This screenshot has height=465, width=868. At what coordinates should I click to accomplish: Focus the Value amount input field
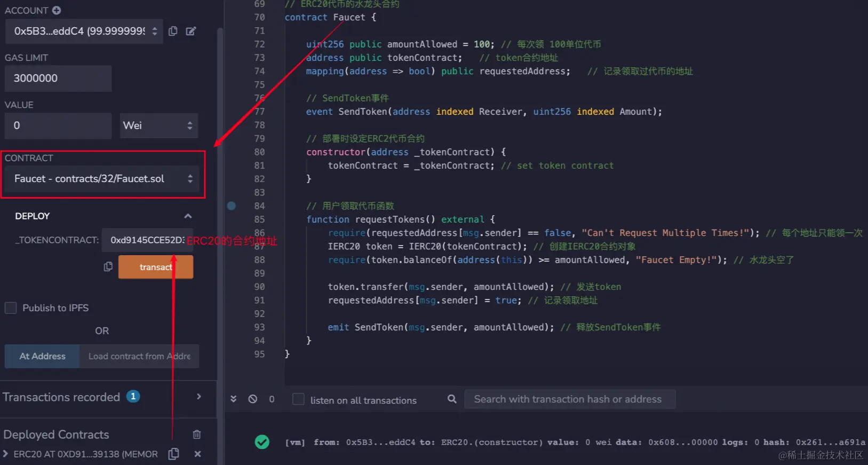click(x=58, y=125)
